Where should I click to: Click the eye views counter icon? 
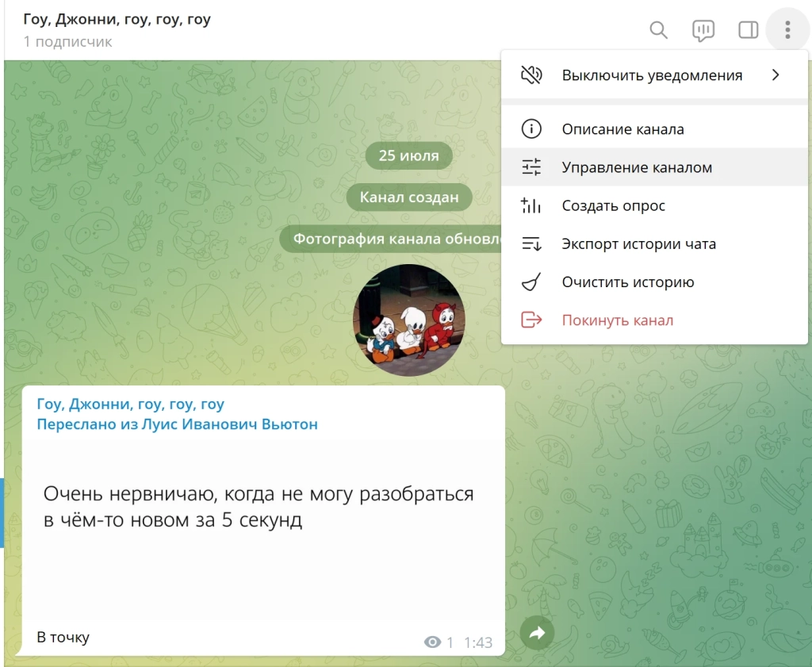(x=432, y=642)
